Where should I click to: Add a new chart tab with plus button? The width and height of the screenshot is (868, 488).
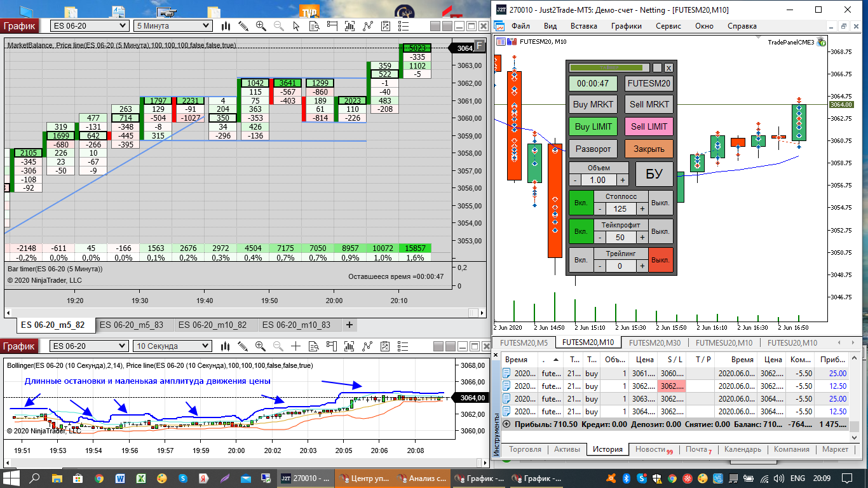349,325
